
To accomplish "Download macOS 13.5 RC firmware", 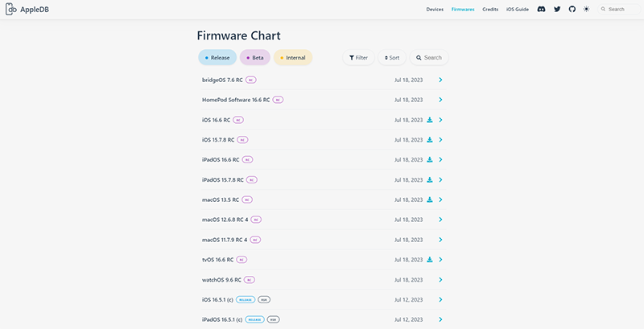I will 430,199.
